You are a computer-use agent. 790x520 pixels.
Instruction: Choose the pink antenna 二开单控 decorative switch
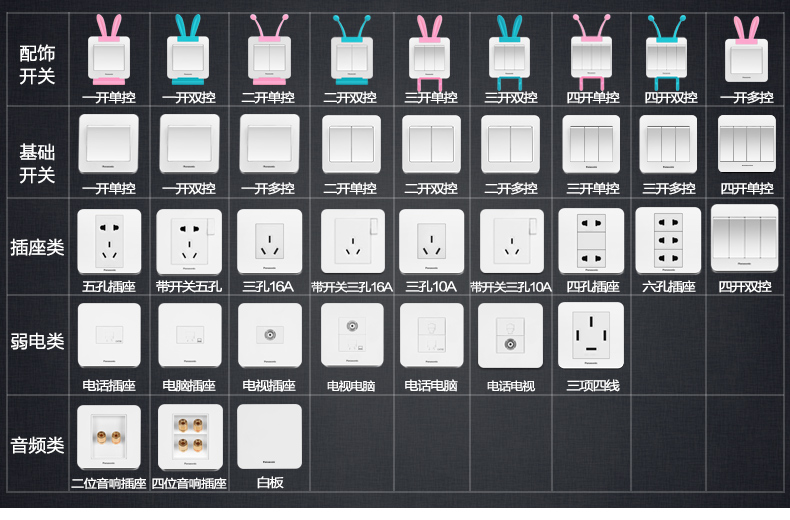[270, 50]
